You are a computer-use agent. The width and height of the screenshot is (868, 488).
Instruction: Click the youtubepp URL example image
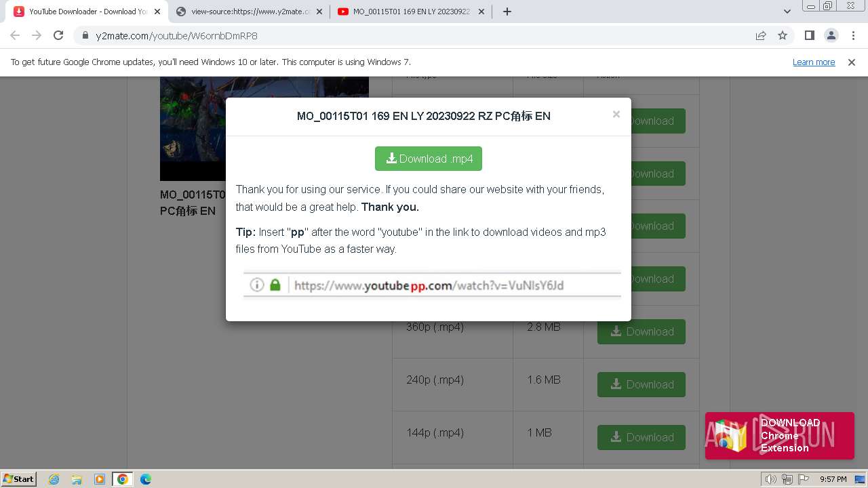point(432,285)
